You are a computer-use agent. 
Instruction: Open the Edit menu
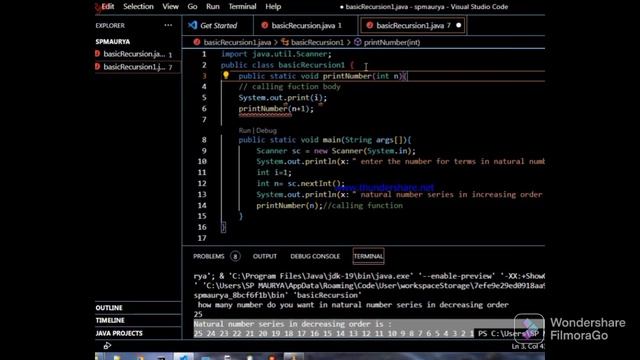(108, 7)
